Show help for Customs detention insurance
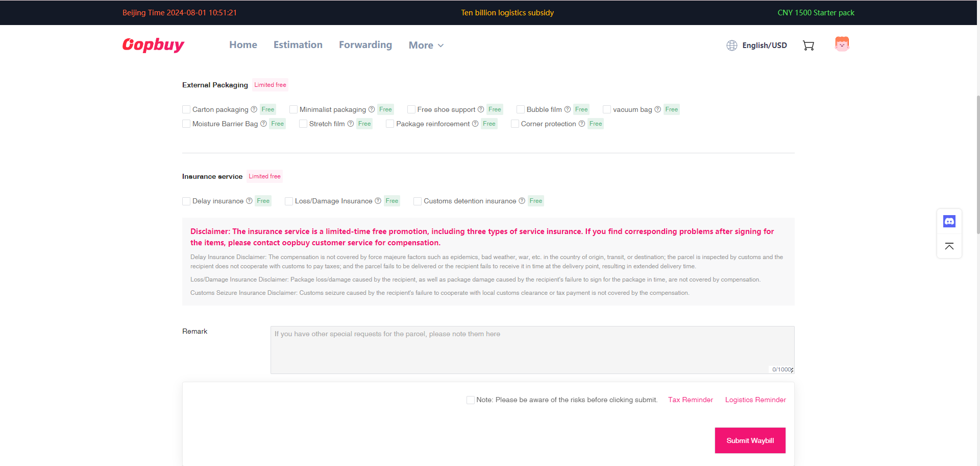 [522, 201]
